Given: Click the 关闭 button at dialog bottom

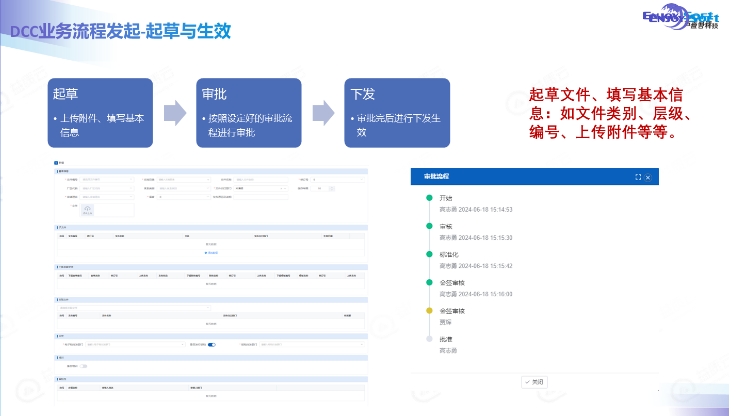Looking at the screenshot, I should [535, 382].
